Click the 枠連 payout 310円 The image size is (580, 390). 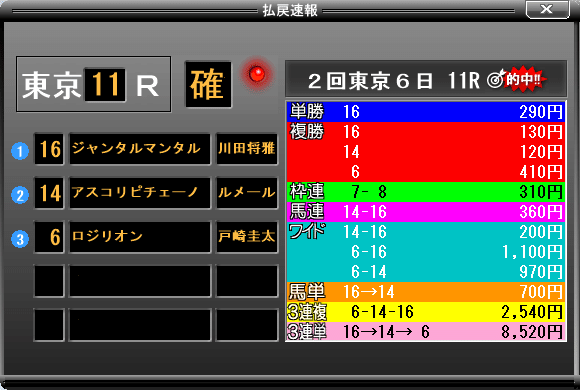pos(541,192)
